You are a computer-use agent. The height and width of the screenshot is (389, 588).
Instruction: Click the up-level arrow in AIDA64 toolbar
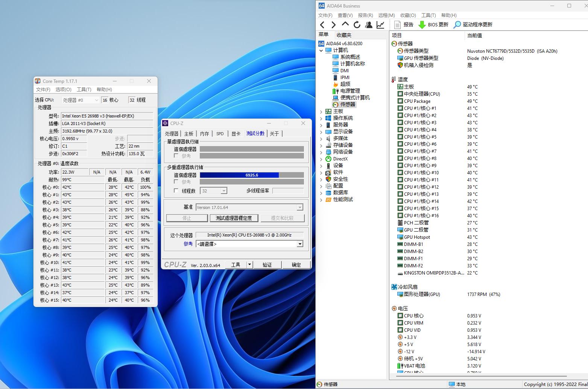coord(345,24)
